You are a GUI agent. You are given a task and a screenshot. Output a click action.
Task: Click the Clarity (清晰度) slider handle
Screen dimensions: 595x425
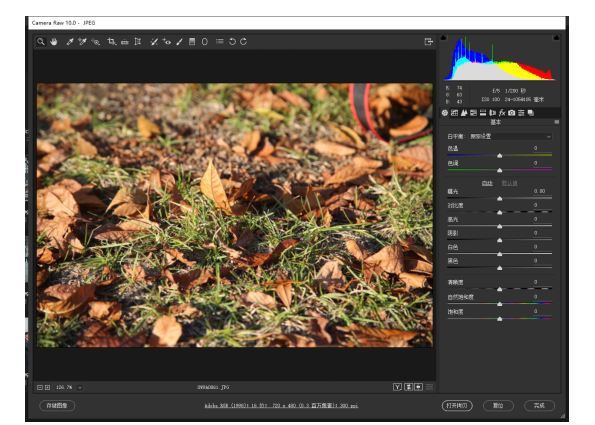point(500,289)
